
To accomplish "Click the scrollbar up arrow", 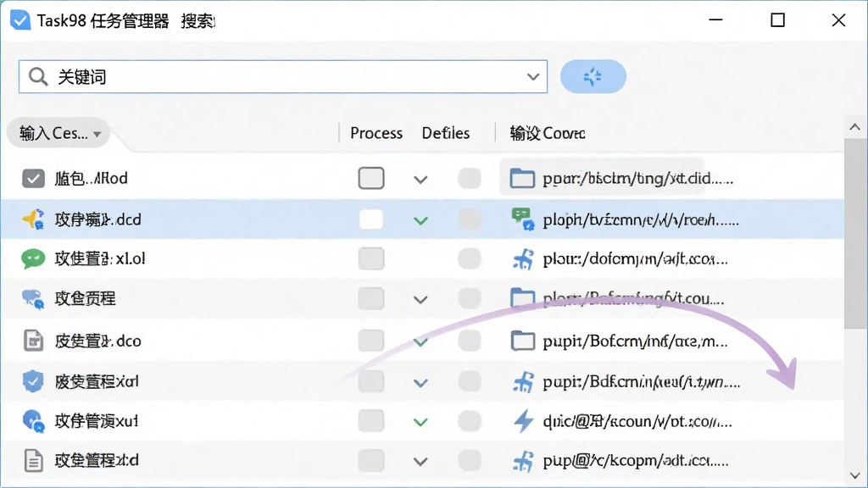I will pos(855,127).
